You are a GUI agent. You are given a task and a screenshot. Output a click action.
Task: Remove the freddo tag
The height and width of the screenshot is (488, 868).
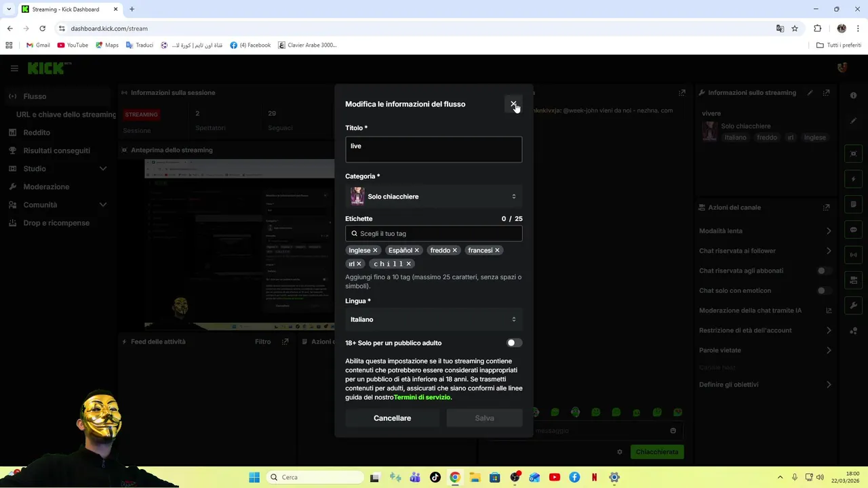click(454, 250)
